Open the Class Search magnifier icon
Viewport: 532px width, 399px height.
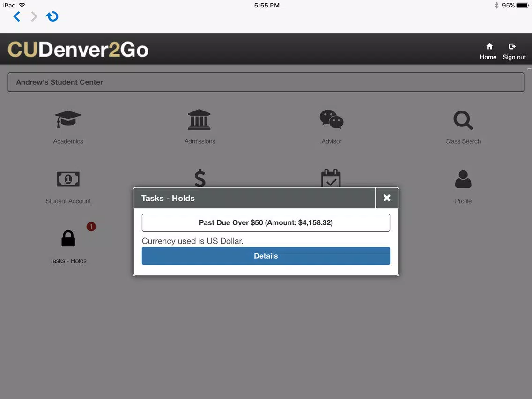463,120
